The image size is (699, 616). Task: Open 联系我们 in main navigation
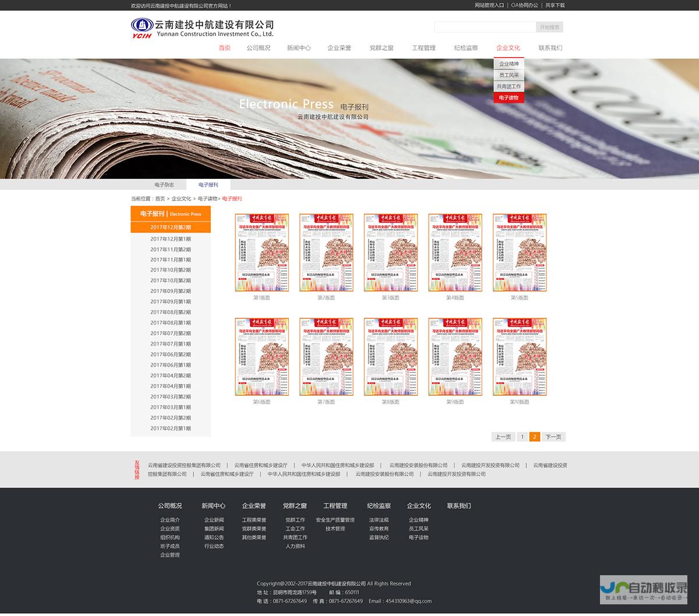click(x=550, y=48)
